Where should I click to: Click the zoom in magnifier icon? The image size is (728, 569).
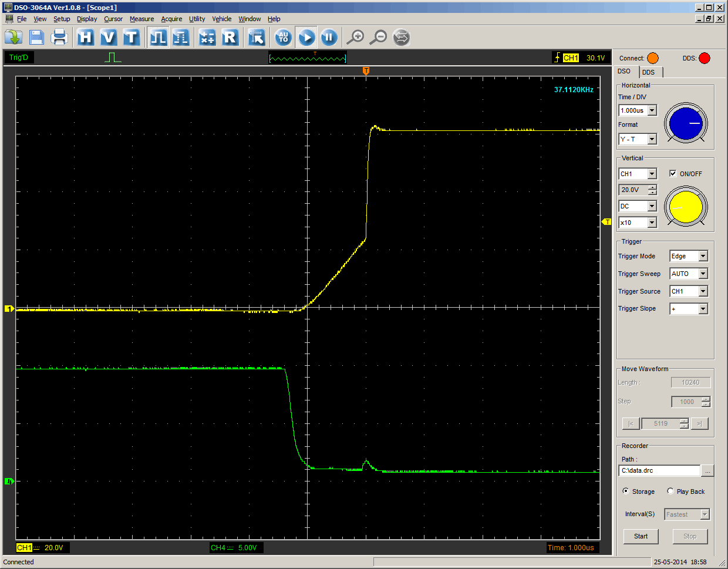355,38
